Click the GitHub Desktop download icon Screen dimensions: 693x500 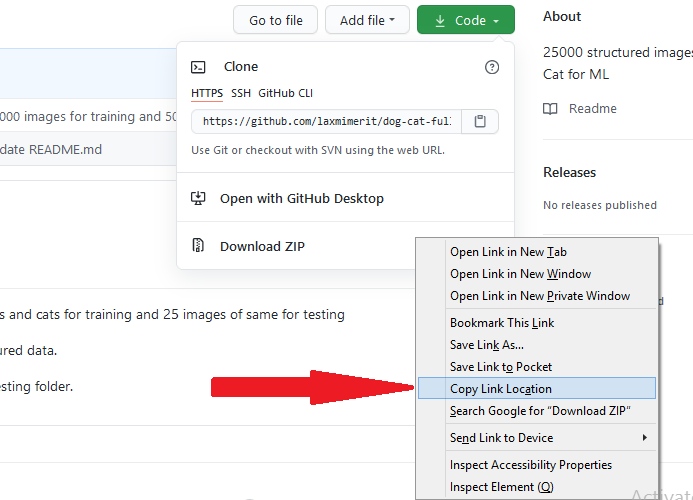(198, 198)
